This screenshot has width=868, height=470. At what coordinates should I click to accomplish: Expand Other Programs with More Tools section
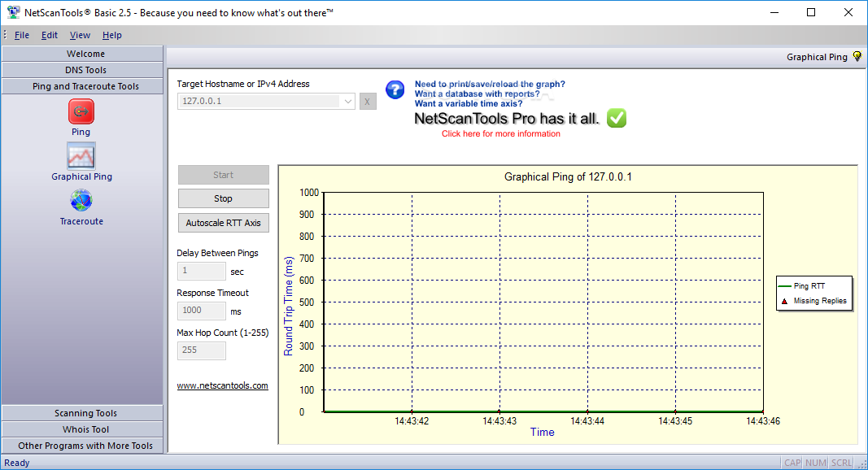point(82,446)
